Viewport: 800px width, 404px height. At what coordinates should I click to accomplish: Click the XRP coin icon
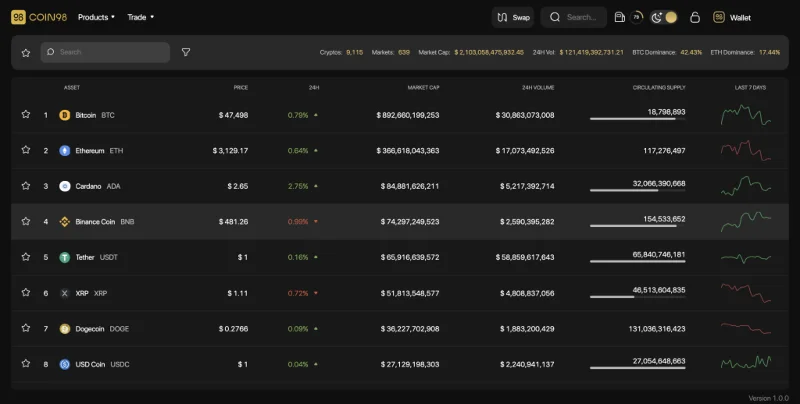[x=64, y=293]
